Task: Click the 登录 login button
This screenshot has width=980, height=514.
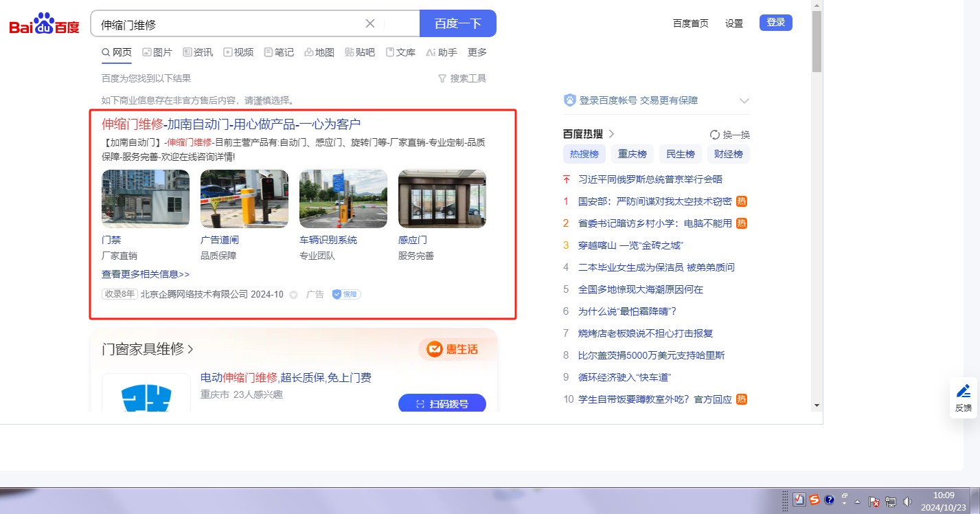Action: [775, 23]
